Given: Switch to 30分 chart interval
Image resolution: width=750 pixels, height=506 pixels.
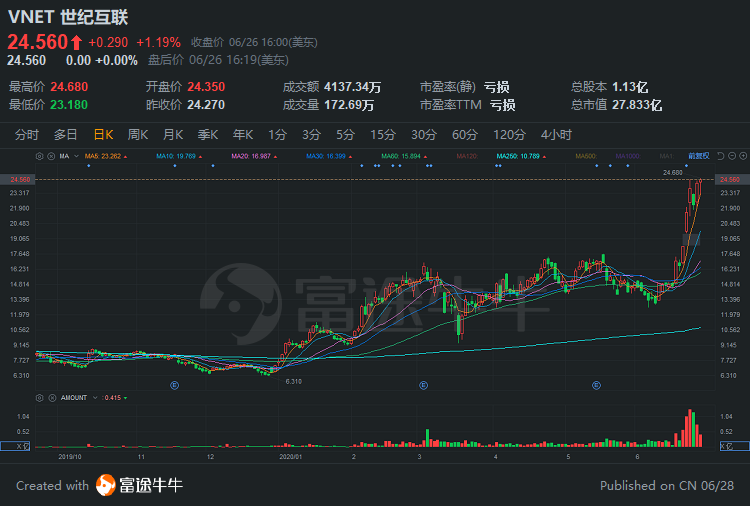Looking at the screenshot, I should click(424, 135).
